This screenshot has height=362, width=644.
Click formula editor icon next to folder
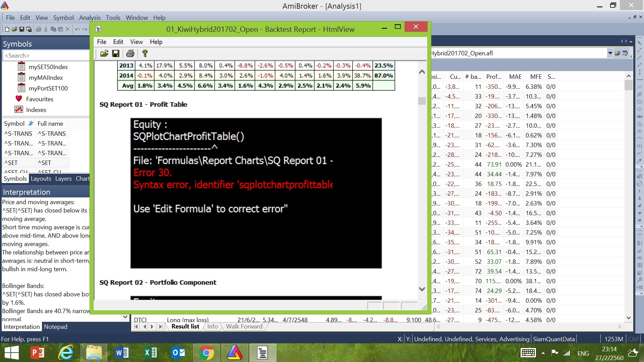pos(625,53)
